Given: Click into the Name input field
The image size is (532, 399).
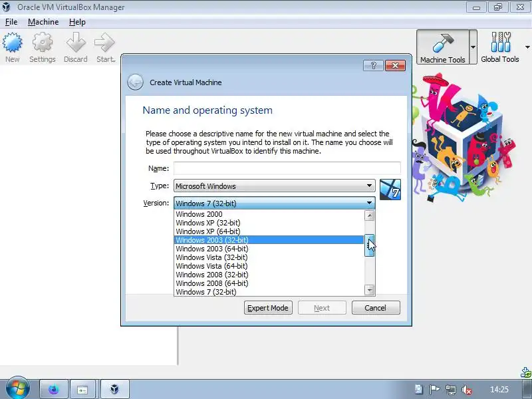Looking at the screenshot, I should [287, 168].
